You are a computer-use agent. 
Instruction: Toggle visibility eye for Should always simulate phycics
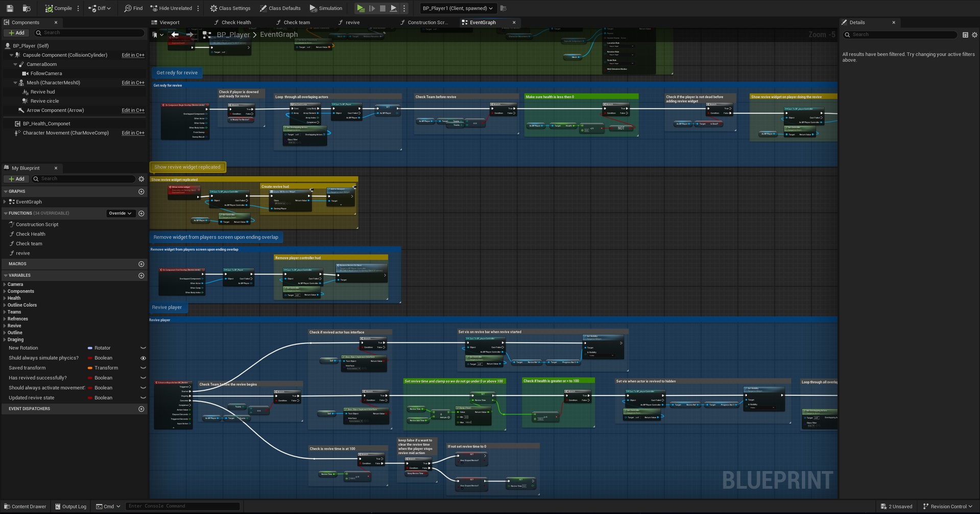pyautogui.click(x=143, y=358)
